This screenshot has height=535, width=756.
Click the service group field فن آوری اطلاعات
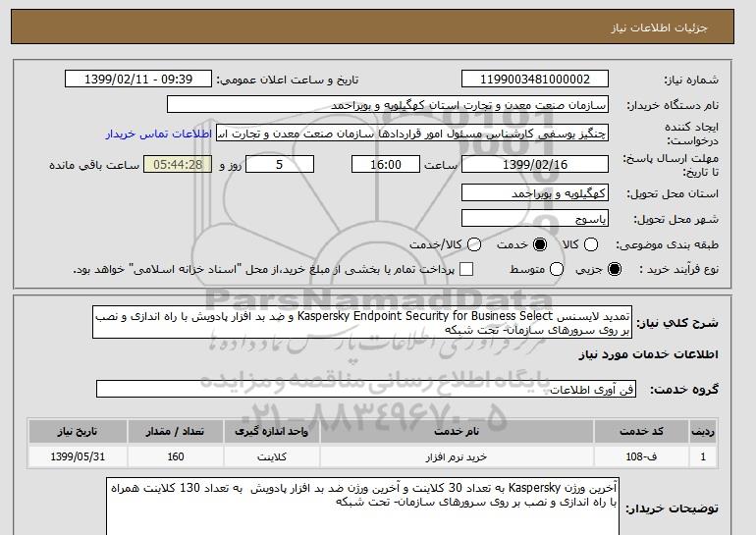[366, 389]
